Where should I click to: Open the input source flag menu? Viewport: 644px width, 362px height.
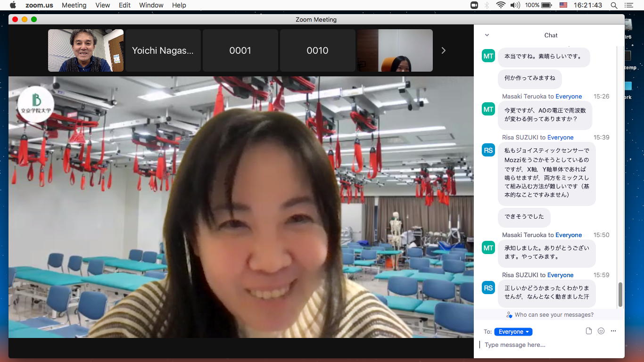563,5
